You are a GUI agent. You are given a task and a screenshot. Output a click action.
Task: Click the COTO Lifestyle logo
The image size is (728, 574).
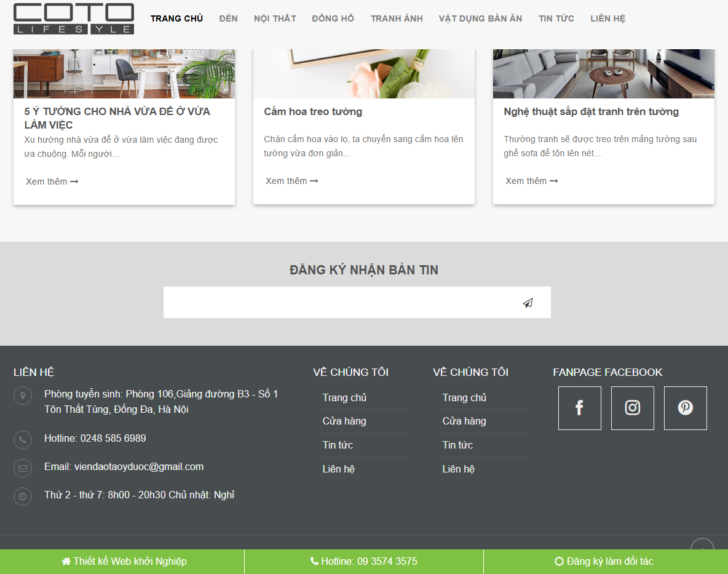(x=73, y=18)
